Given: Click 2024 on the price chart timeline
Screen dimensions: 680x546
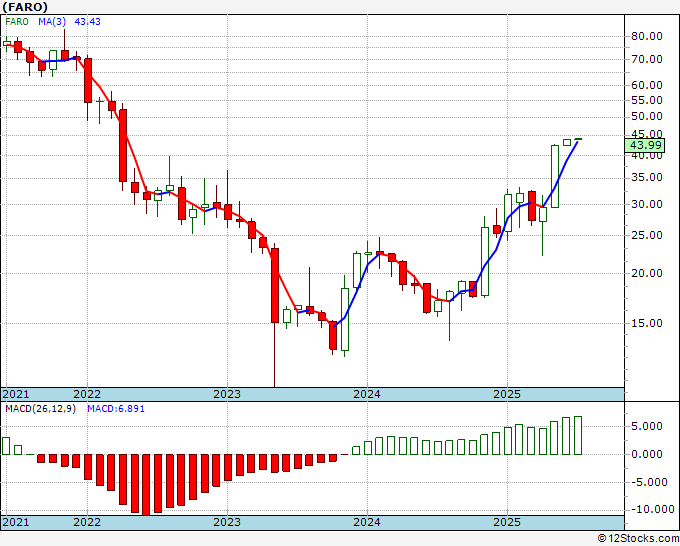Looking at the screenshot, I should click(367, 394).
